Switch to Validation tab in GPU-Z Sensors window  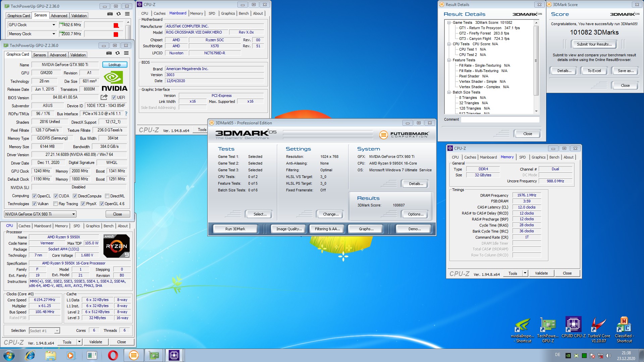[79, 16]
